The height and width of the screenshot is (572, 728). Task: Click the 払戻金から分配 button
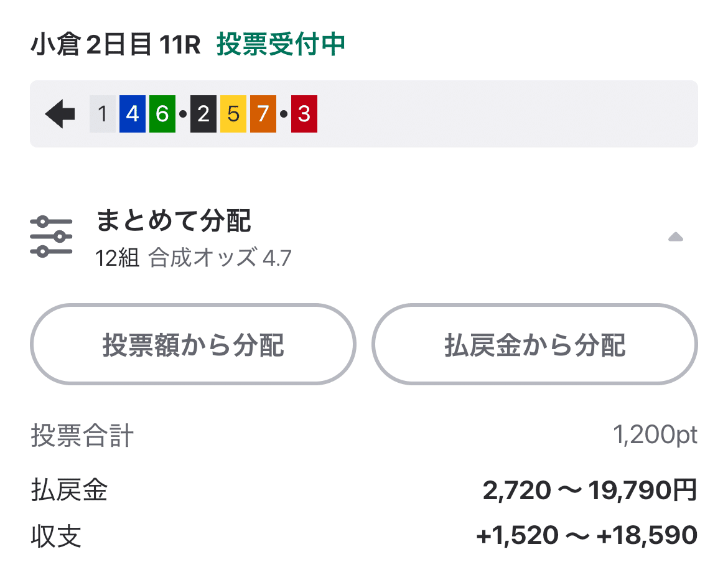534,344
